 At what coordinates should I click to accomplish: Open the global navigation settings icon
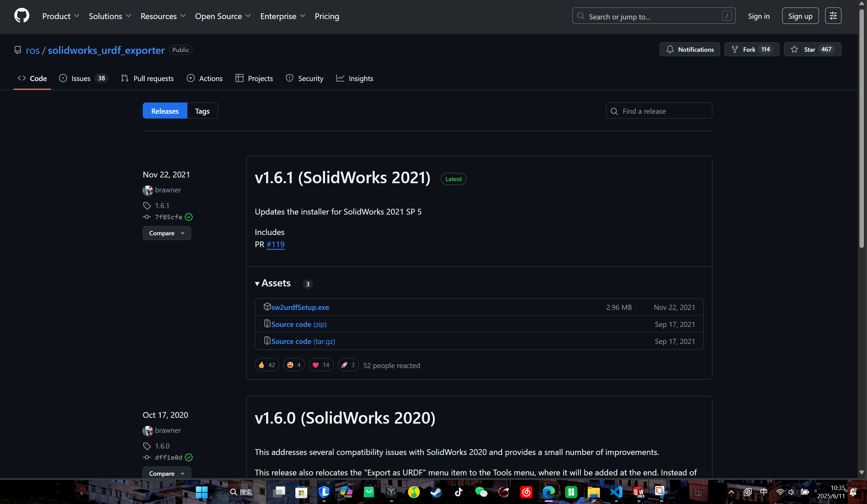833,16
